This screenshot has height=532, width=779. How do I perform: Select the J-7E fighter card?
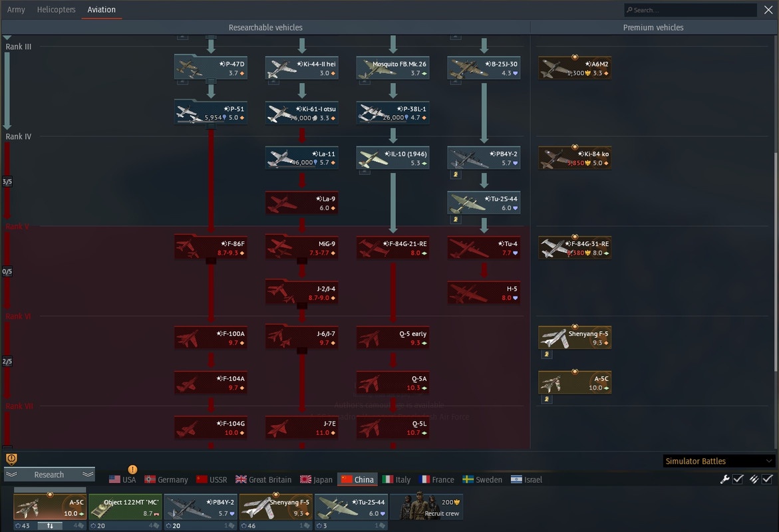(301, 428)
